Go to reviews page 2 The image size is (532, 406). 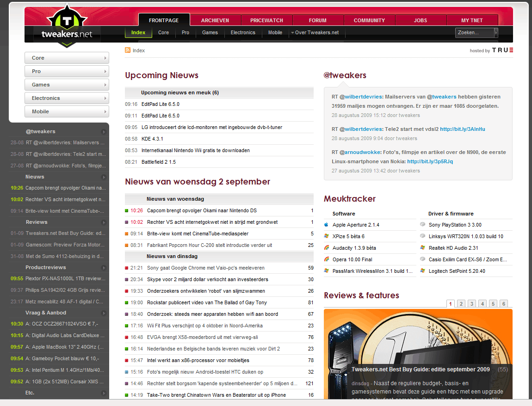(461, 304)
